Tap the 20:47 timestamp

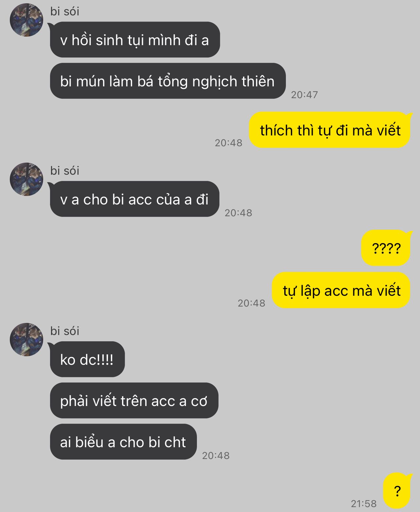pyautogui.click(x=305, y=95)
